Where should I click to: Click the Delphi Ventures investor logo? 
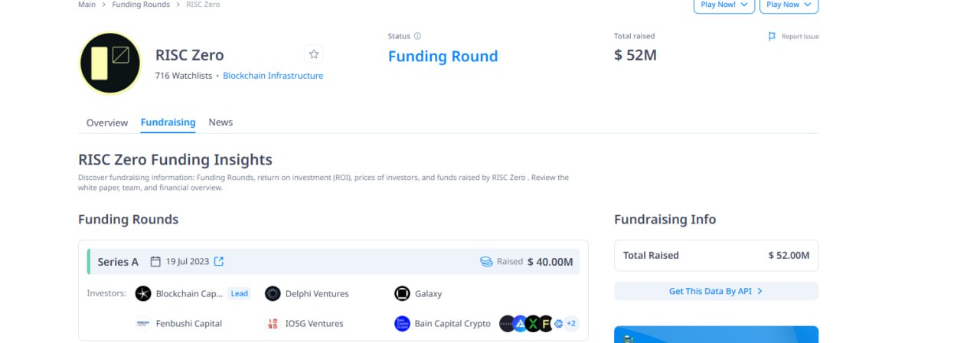[273, 294]
